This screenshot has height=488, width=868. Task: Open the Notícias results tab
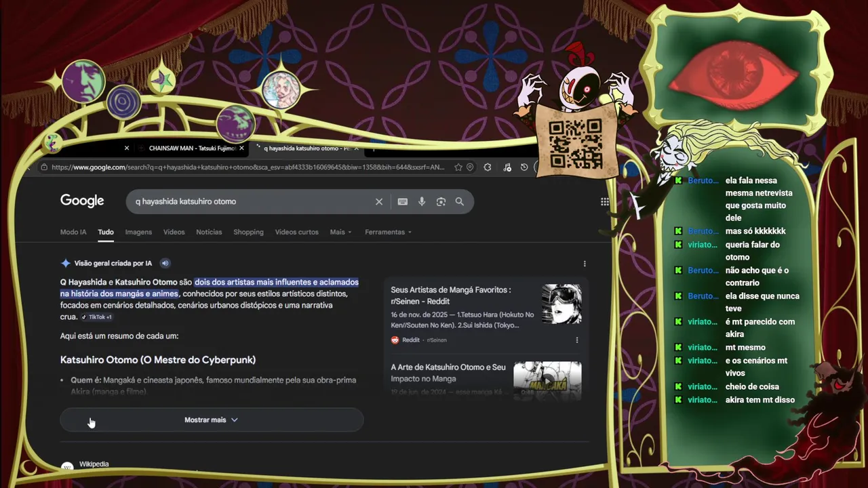click(x=209, y=232)
